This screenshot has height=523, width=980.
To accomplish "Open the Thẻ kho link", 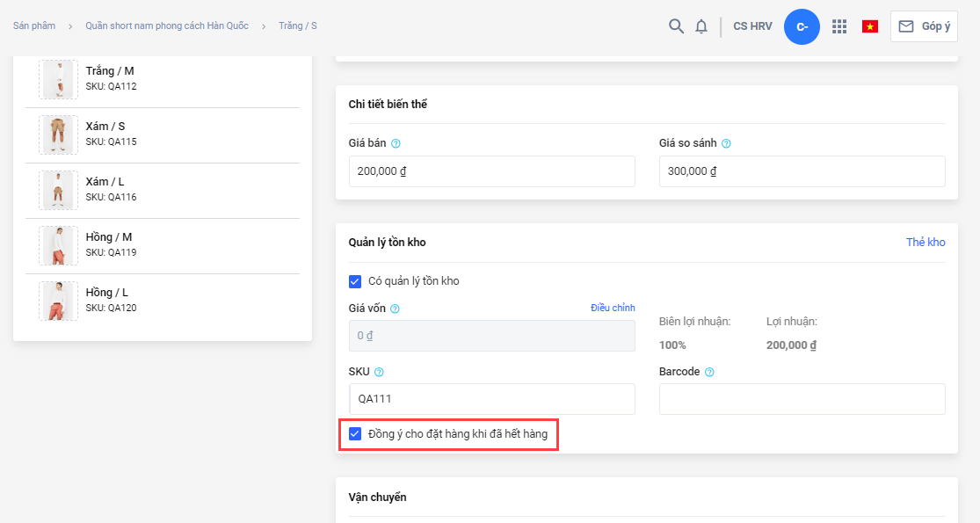I will [926, 242].
